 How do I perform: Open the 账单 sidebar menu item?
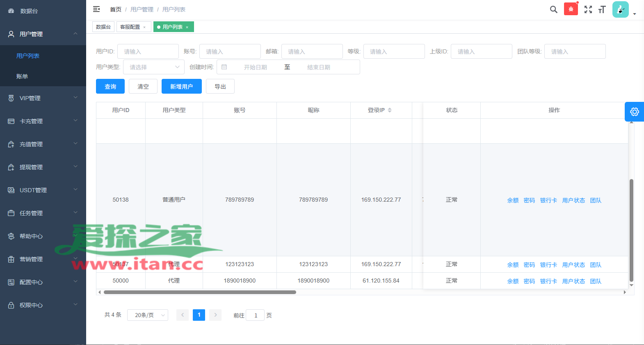tap(22, 76)
